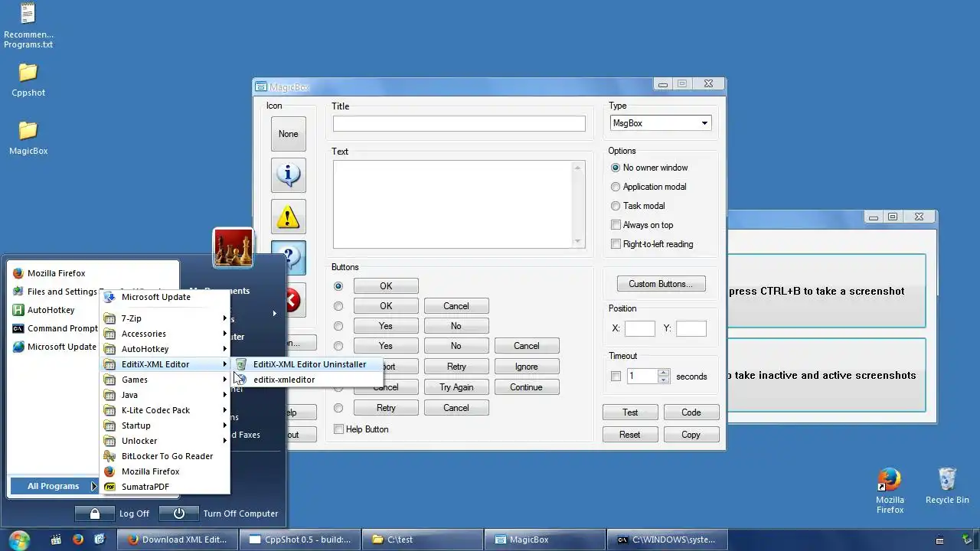Viewport: 980px width, 551px height.
Task: Switch to CppShot 0.5 taskbar window
Action: coord(300,540)
